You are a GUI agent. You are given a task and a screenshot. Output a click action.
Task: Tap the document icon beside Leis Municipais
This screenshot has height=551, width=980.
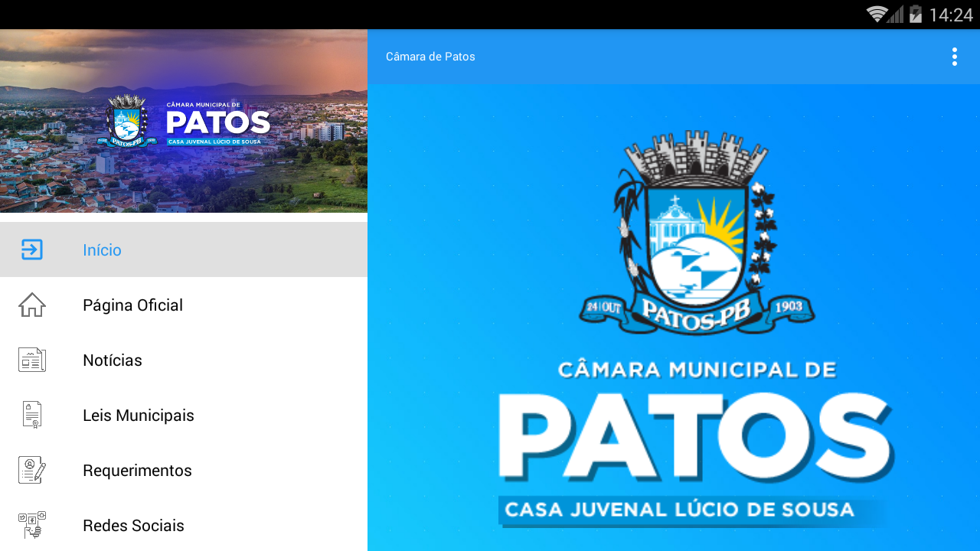pos(32,415)
